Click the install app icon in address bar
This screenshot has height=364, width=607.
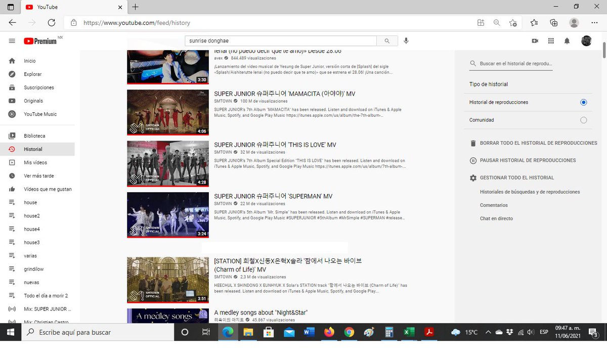(481, 22)
